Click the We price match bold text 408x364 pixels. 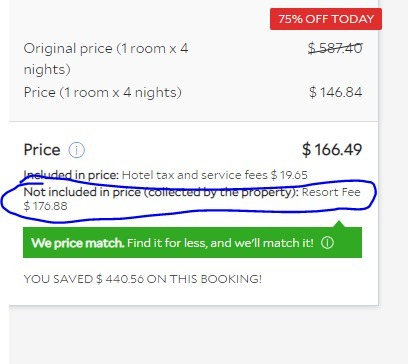tap(77, 243)
